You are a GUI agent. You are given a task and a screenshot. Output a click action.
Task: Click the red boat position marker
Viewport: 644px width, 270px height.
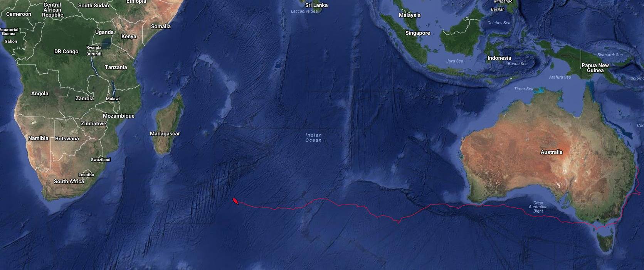(x=235, y=201)
